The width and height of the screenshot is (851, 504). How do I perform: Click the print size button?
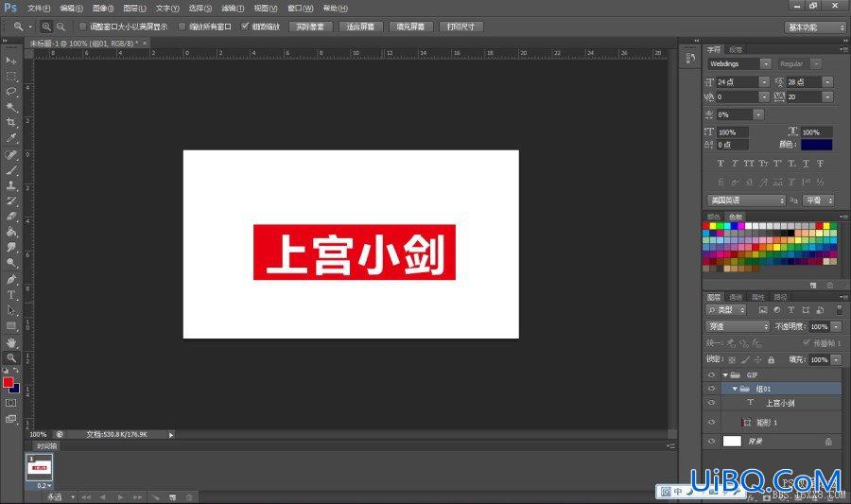[x=460, y=26]
